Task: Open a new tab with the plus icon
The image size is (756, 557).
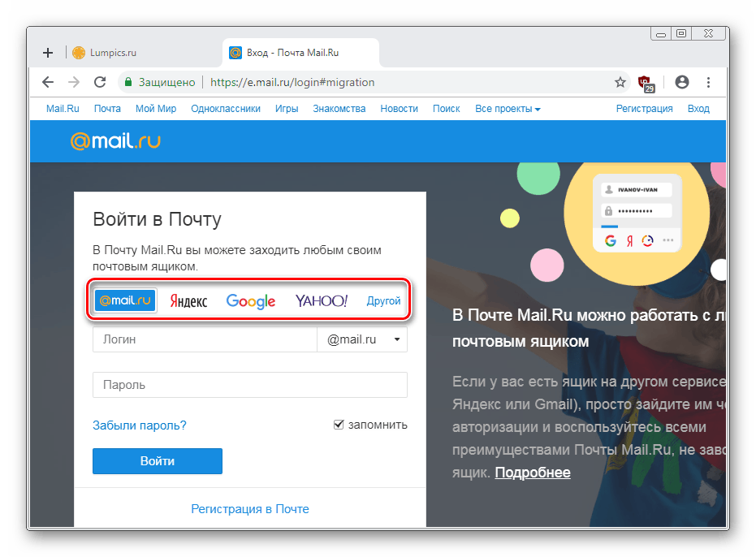Action: point(48,53)
